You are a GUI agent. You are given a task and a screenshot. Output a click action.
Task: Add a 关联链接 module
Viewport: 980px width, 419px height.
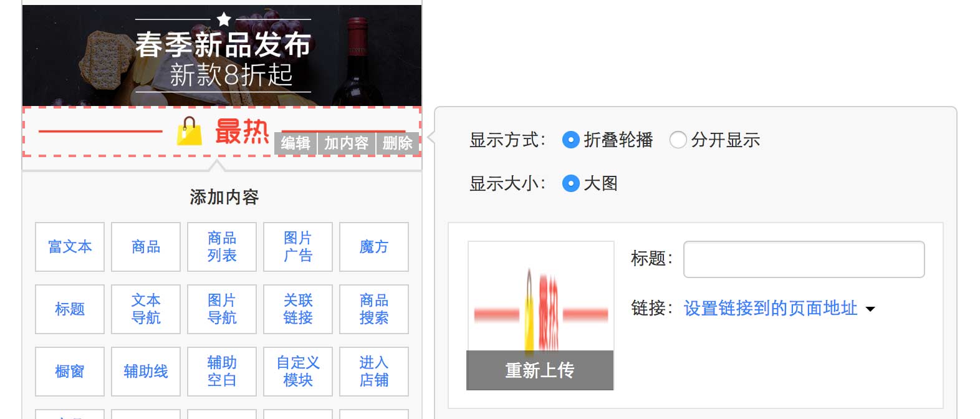[298, 309]
